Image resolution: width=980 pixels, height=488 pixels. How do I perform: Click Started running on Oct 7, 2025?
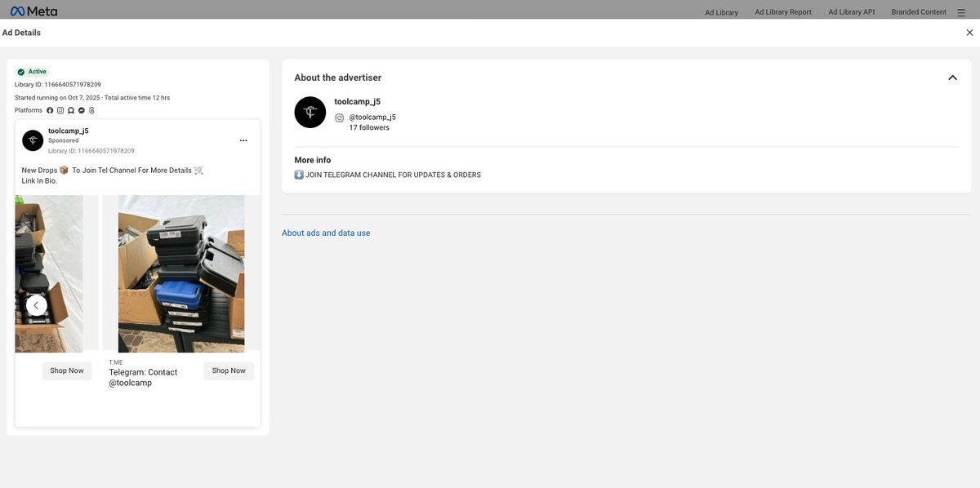(57, 98)
